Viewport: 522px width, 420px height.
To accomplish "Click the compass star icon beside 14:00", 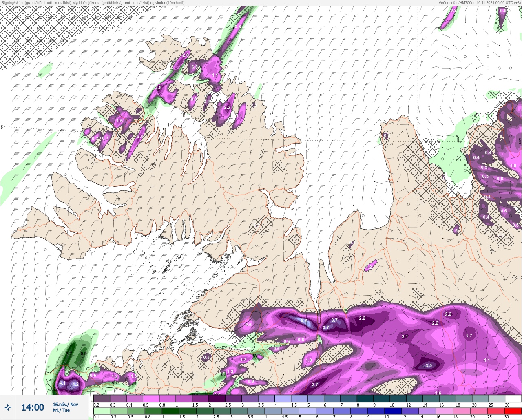I will pos(8,407).
